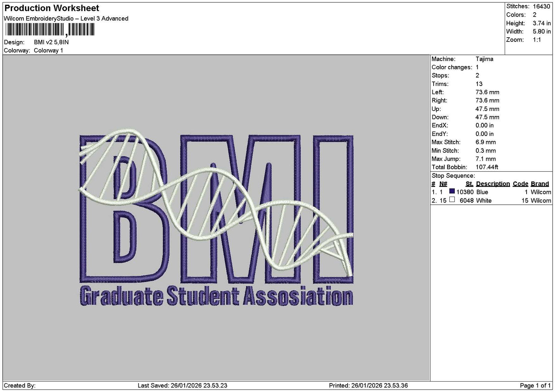This screenshot has width=555, height=392.
Task: Click the 'Brand' column header
Action: pos(540,184)
